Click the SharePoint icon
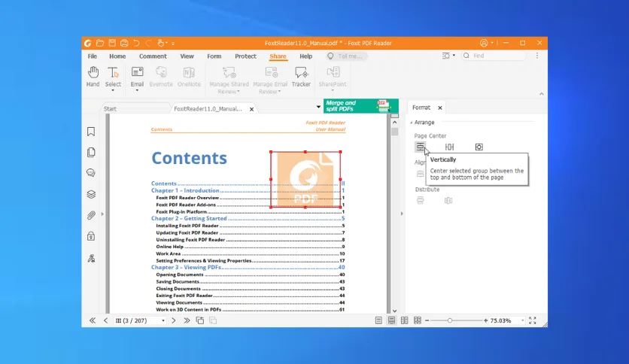 point(333,72)
